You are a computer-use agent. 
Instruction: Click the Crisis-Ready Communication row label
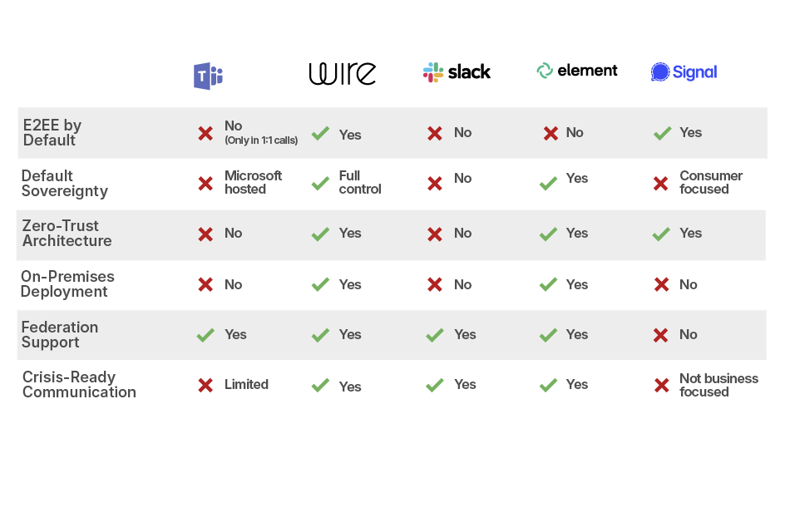[79, 385]
